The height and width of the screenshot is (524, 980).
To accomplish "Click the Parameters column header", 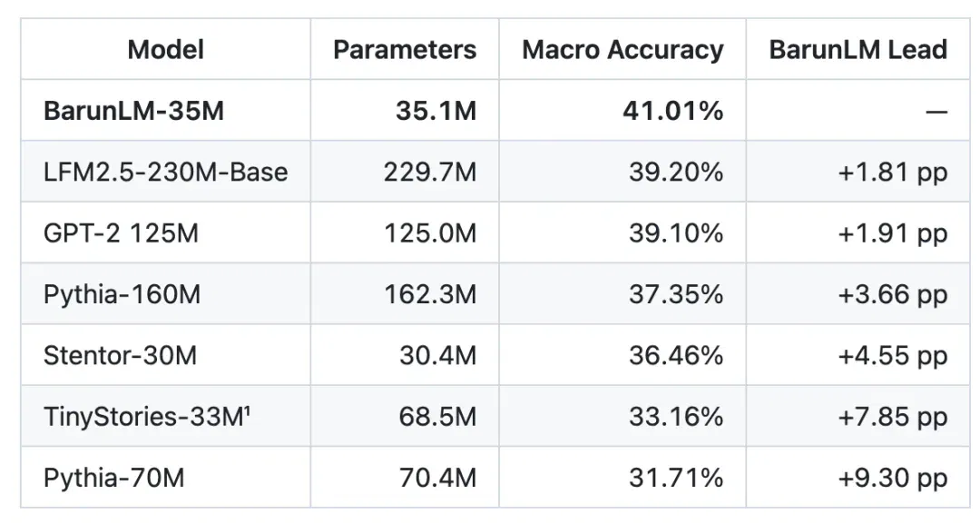I will click(x=405, y=49).
